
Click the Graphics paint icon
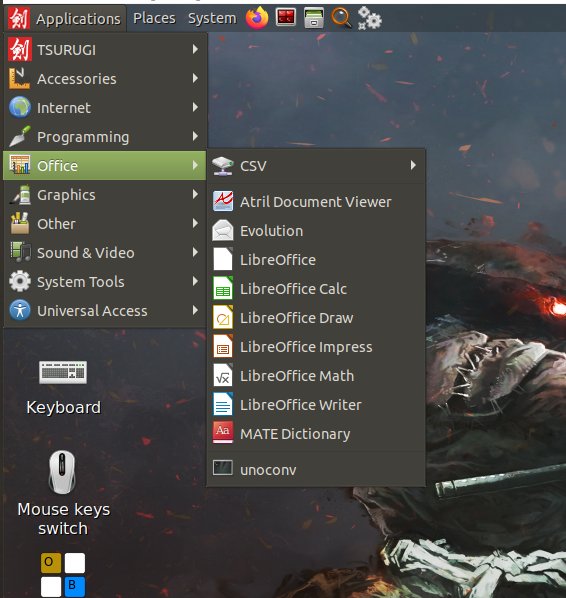point(20,195)
